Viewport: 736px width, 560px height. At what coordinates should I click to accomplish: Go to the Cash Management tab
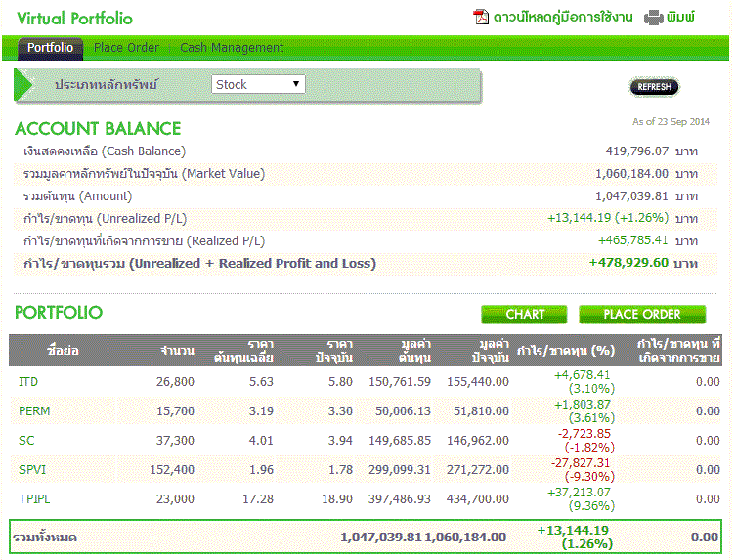coord(232,47)
